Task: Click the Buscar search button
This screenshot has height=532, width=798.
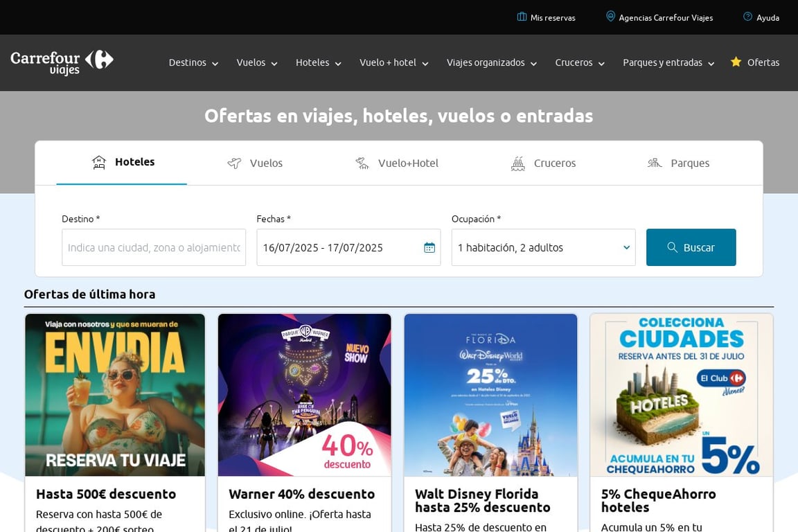Action: tap(691, 247)
